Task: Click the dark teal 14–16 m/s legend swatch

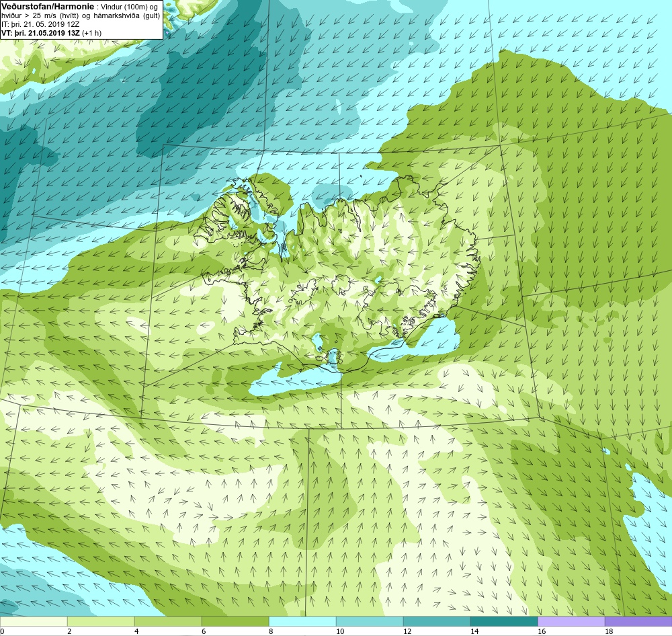Action: pyautogui.click(x=504, y=621)
